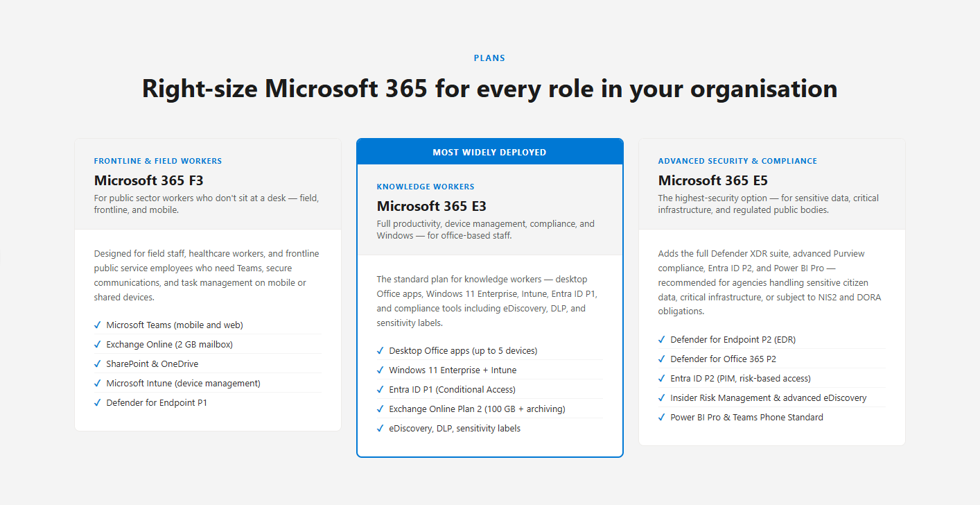
Task: Click the checkmark next to Windows 11 Enterprise + Intune
Action: point(380,370)
